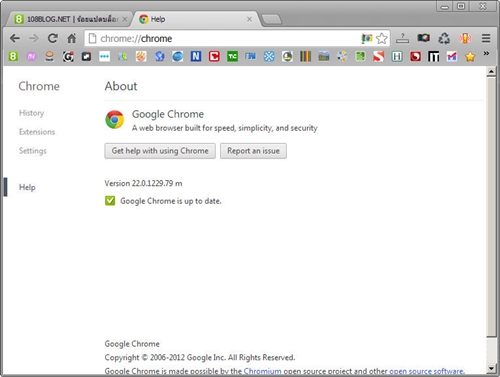Open the yellow star bookmark
The image size is (500, 377).
[x=470, y=57]
